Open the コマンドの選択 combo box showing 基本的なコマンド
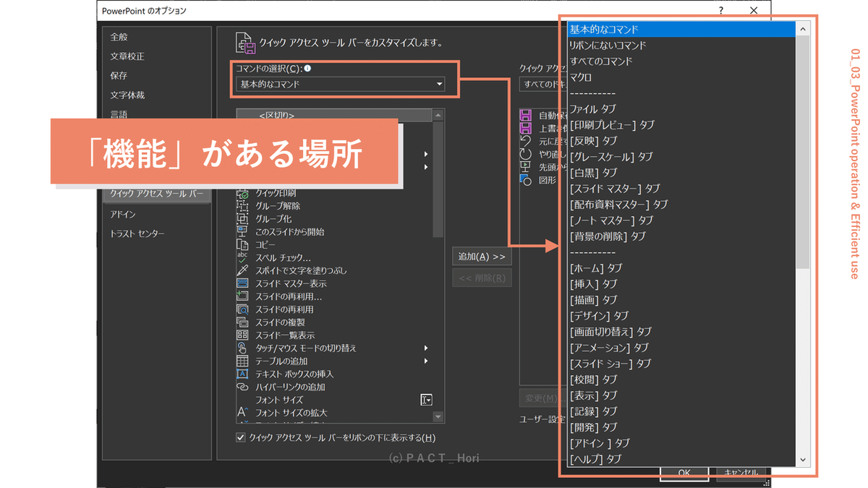868x488 pixels. [x=341, y=84]
